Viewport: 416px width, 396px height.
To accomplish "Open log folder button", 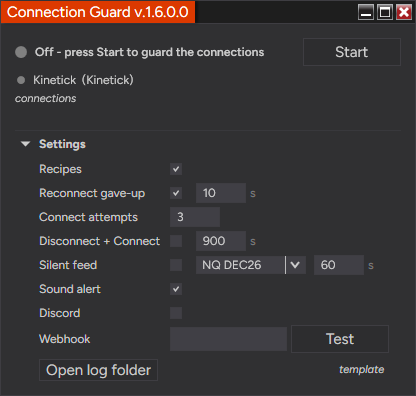I will coord(98,370).
